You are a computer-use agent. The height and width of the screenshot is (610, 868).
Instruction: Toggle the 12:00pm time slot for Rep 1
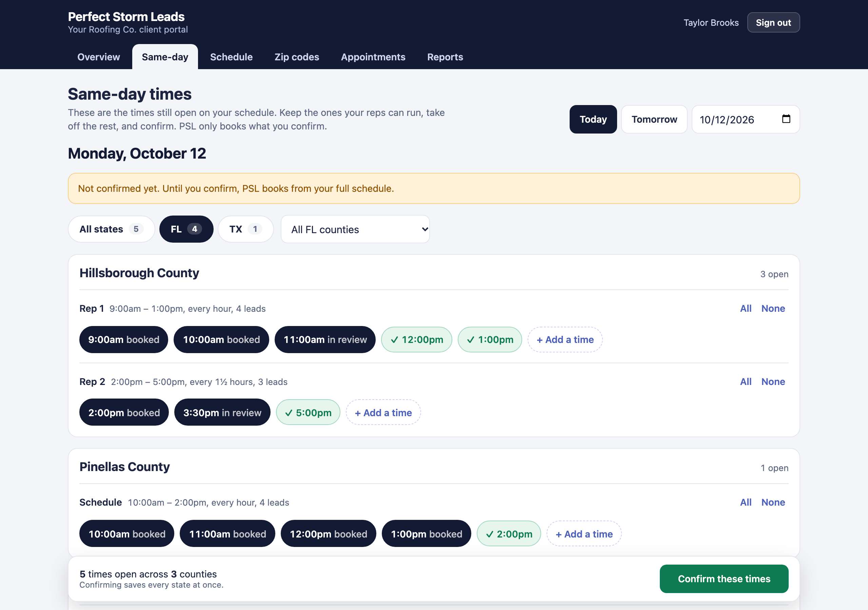[416, 339]
